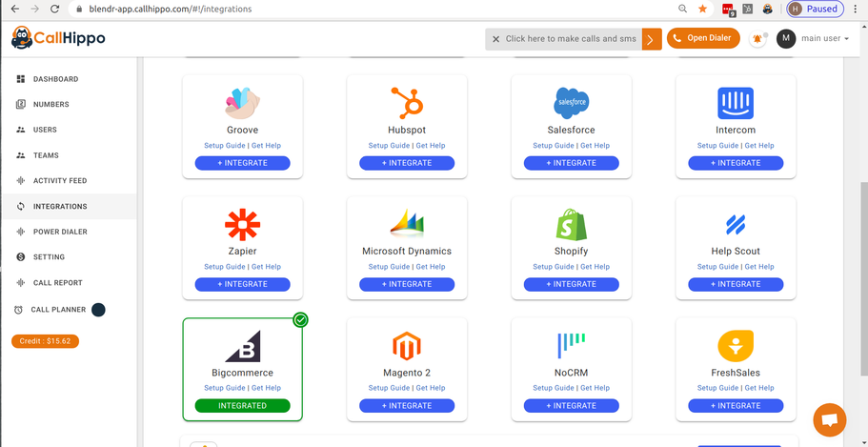Integrate FreshSales
The width and height of the screenshot is (868, 447).
point(736,405)
